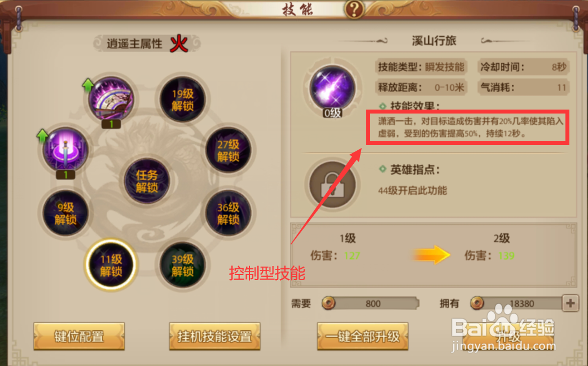Click 一键全部升级 upgrade all button
Viewport: 588px width, 366px height.
(363, 336)
